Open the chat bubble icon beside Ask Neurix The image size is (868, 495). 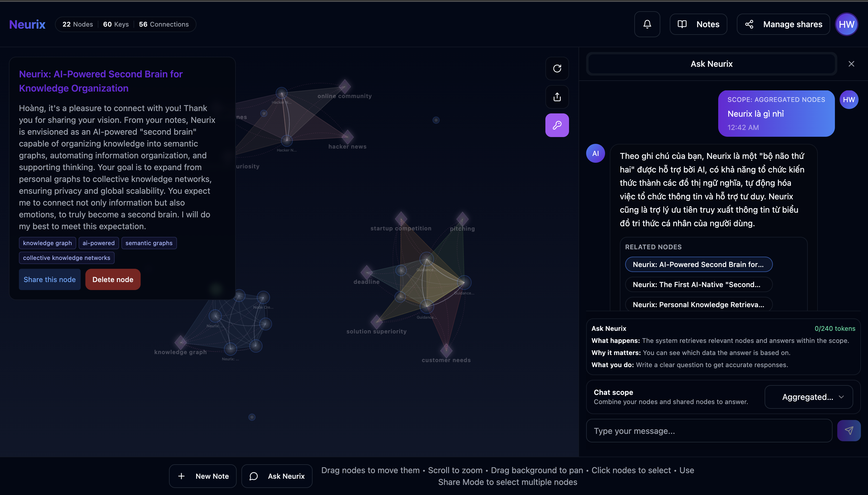(253, 476)
